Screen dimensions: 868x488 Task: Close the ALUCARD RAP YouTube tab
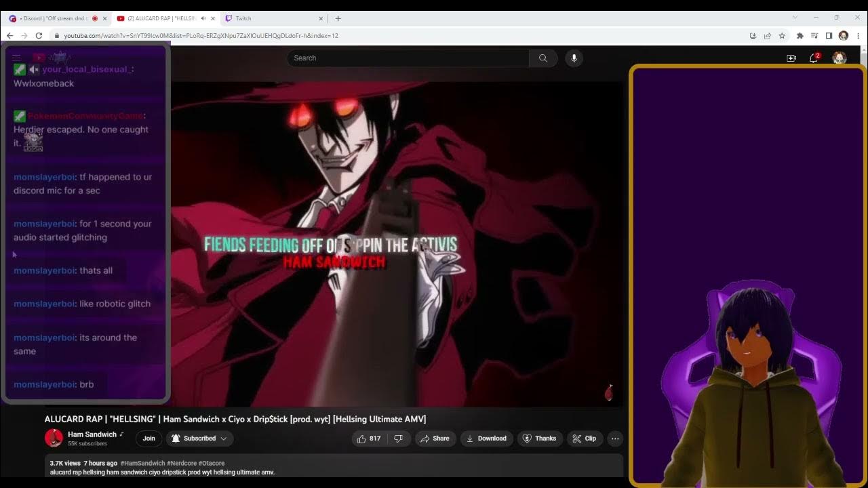pyautogui.click(x=212, y=18)
